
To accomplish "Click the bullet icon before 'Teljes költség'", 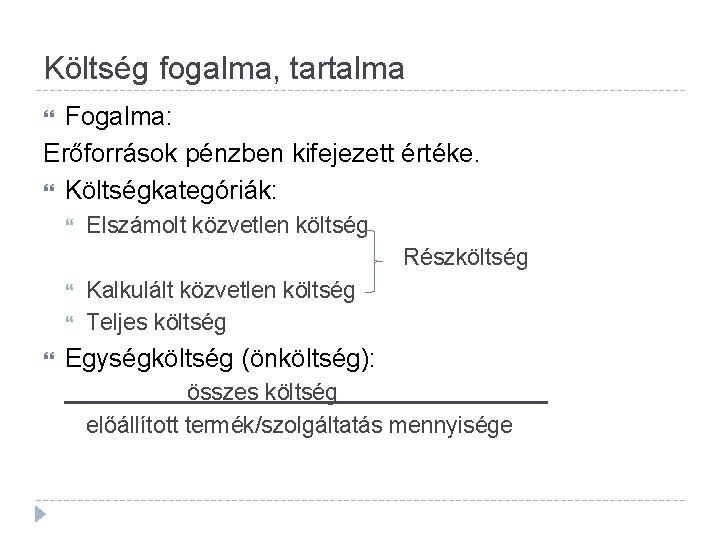I will (x=70, y=320).
